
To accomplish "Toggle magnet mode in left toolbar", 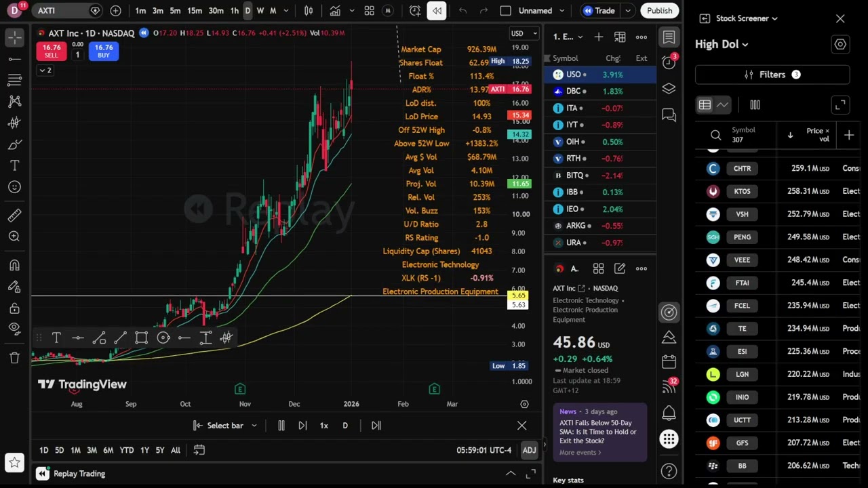I will coord(14,265).
